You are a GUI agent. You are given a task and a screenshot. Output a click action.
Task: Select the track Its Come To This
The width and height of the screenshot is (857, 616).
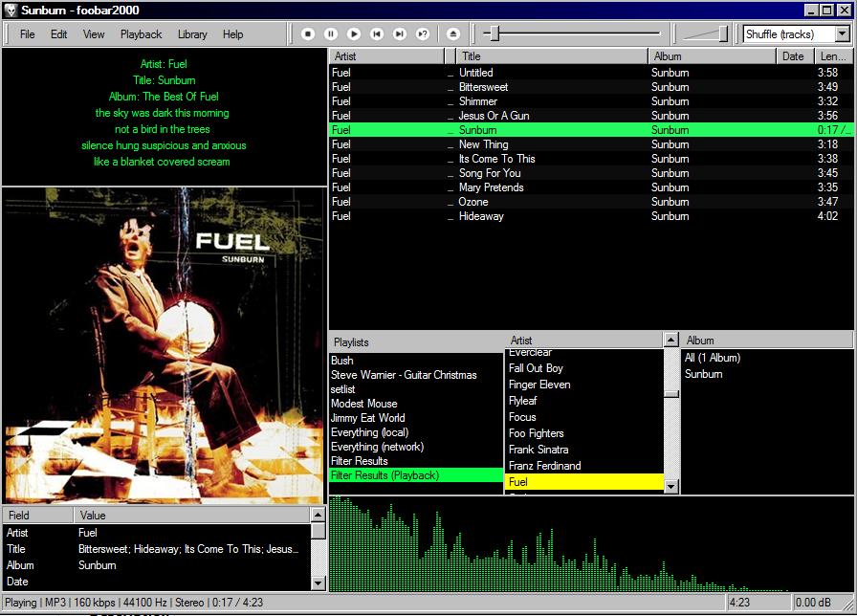[x=591, y=159]
